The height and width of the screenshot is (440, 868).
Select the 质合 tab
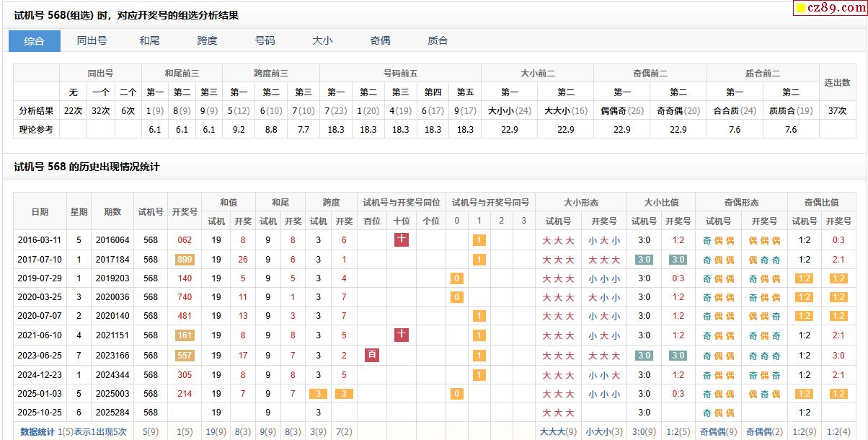[x=438, y=40]
